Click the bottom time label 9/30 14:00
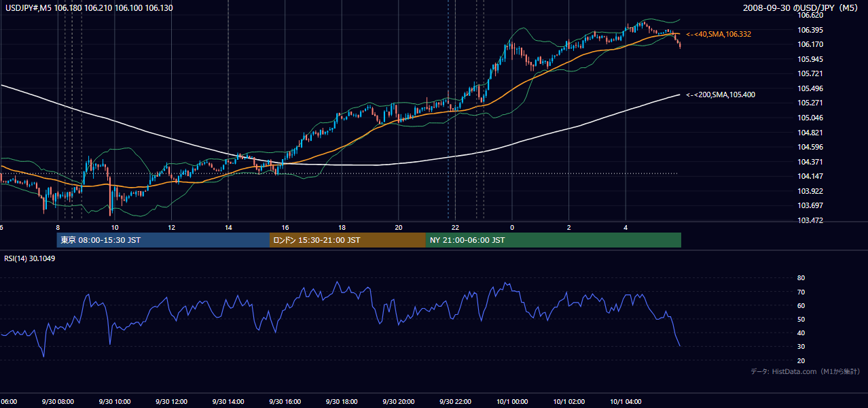The width and height of the screenshot is (868, 408). [228, 402]
